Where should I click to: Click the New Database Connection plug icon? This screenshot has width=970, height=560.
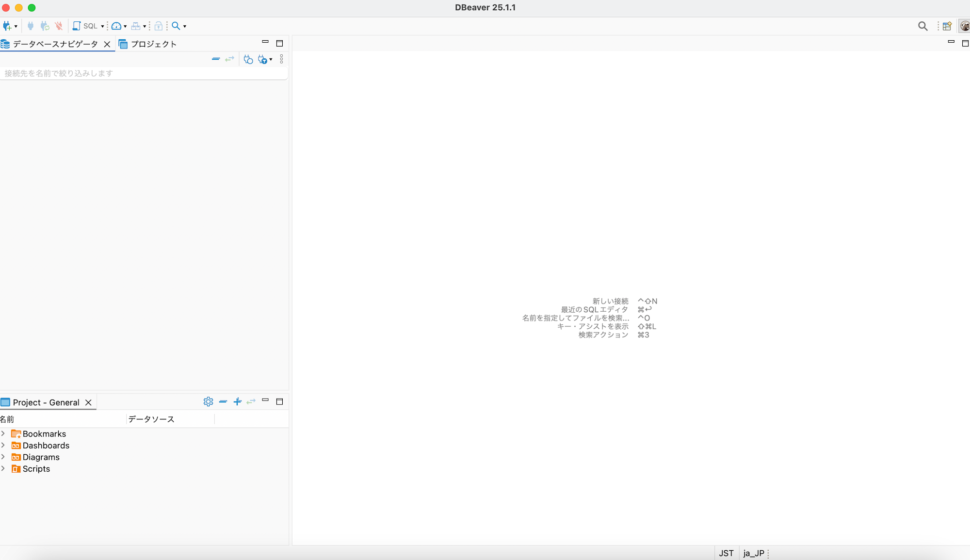[7, 26]
